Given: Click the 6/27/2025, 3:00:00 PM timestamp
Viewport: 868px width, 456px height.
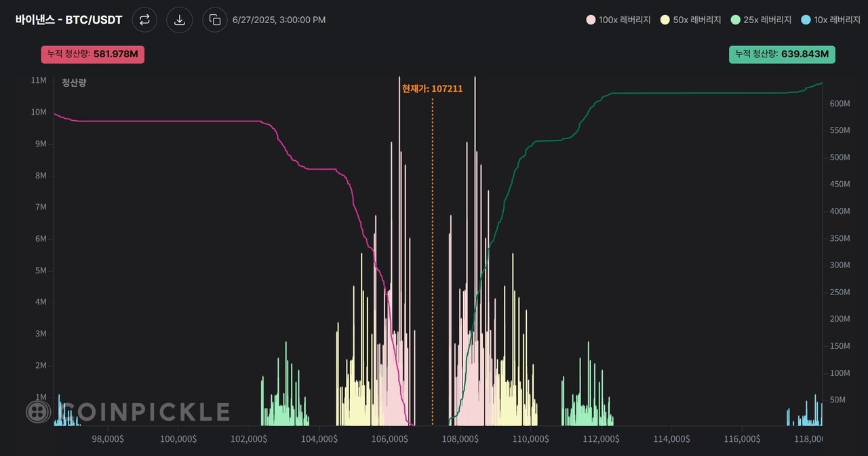Looking at the screenshot, I should (x=279, y=20).
